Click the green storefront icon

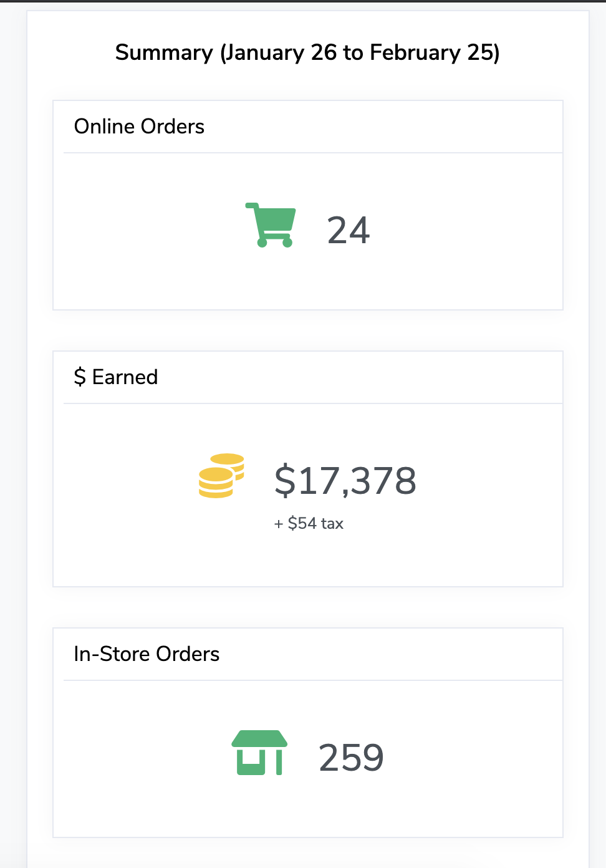259,753
